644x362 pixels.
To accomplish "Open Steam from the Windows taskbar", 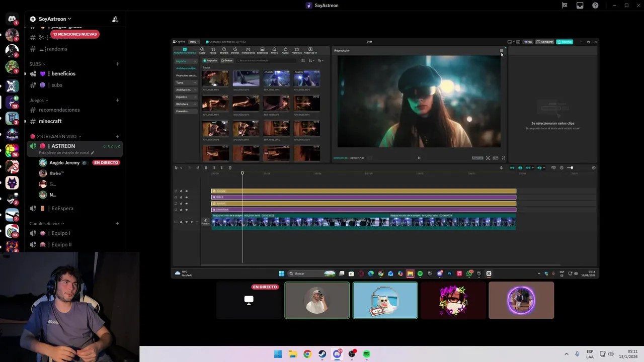I will pos(322,354).
